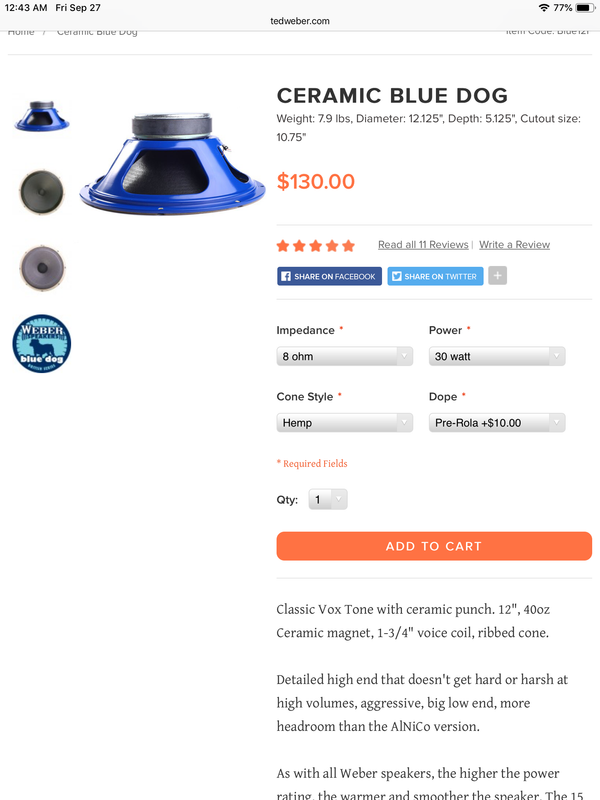Click the Home breadcrumb link
Viewport: 600px width, 800px height.
pyautogui.click(x=21, y=32)
